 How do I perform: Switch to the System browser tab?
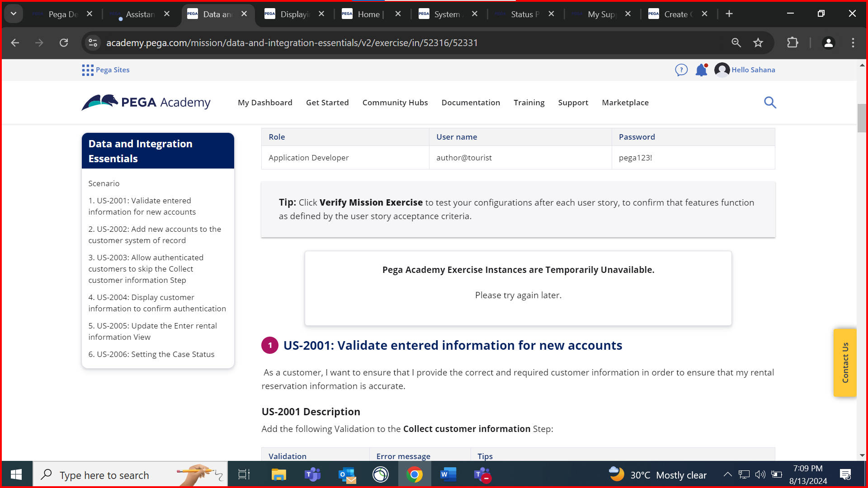[x=447, y=14]
